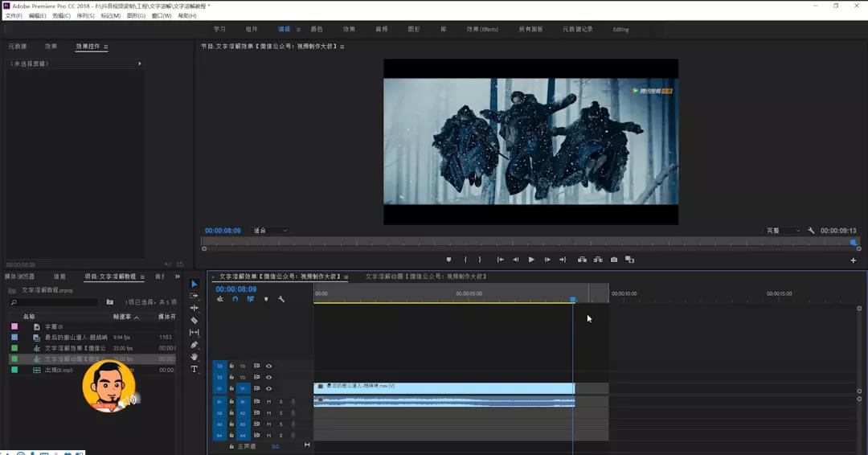Switch to the 媒体浏览器 panel tab
The image size is (868, 455).
20,277
